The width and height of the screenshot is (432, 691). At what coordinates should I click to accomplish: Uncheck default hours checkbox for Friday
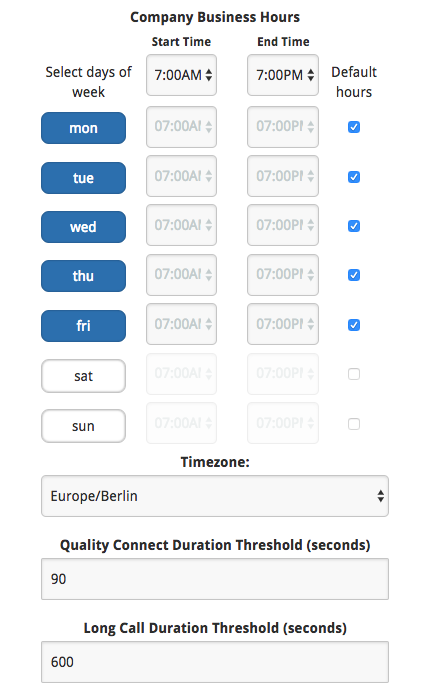coord(354,325)
